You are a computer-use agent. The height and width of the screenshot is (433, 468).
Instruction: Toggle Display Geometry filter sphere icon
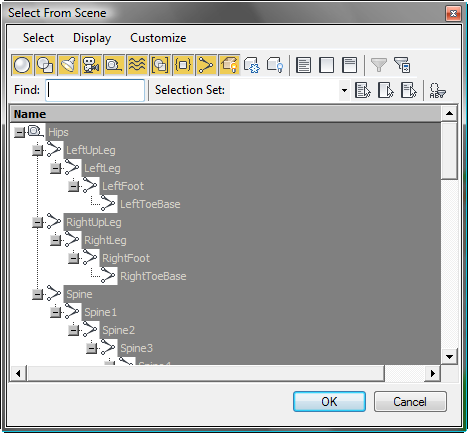click(22, 65)
